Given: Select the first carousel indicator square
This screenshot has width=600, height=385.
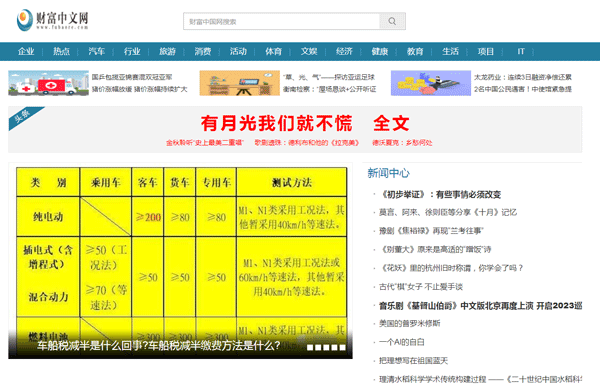Looking at the screenshot, I should pos(310,347).
